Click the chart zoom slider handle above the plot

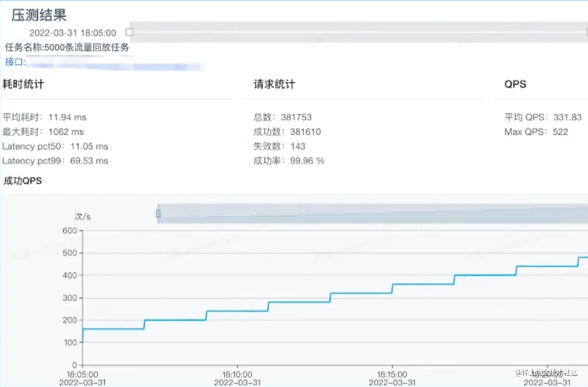[158, 213]
